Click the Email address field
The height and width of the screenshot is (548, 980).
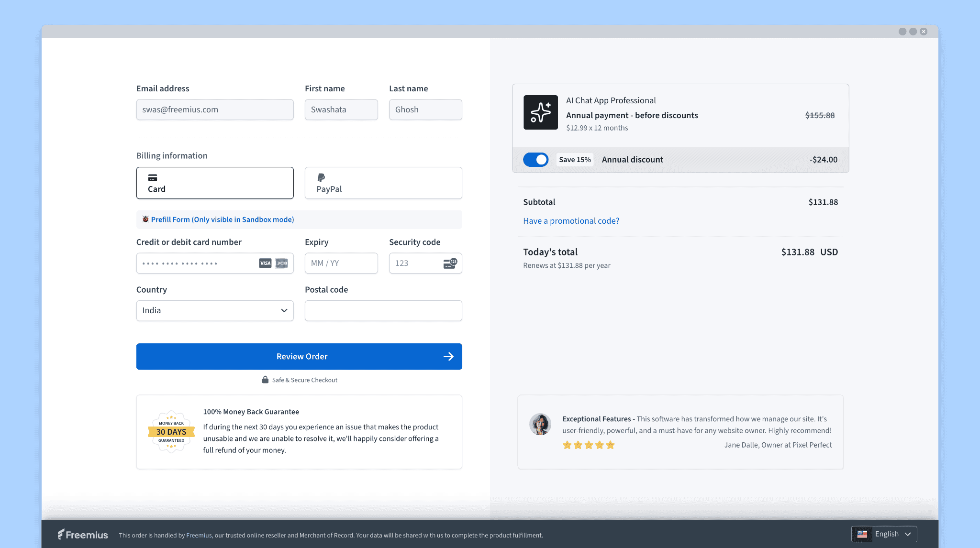coord(215,110)
